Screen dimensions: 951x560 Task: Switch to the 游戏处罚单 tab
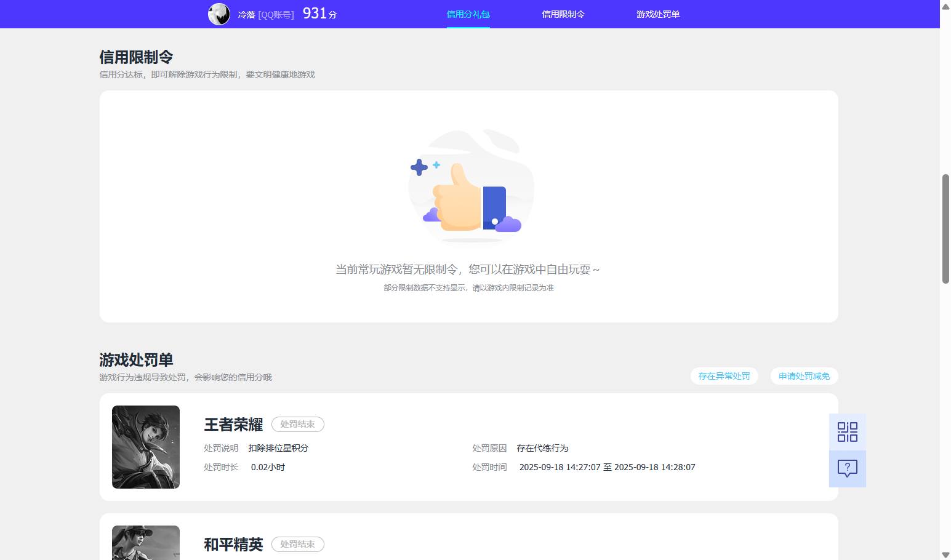pos(658,14)
